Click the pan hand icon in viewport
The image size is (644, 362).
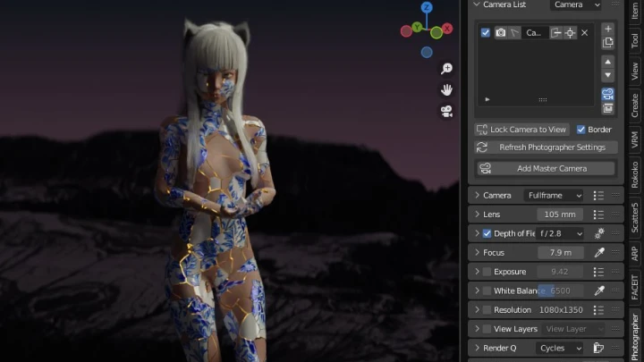(x=446, y=90)
